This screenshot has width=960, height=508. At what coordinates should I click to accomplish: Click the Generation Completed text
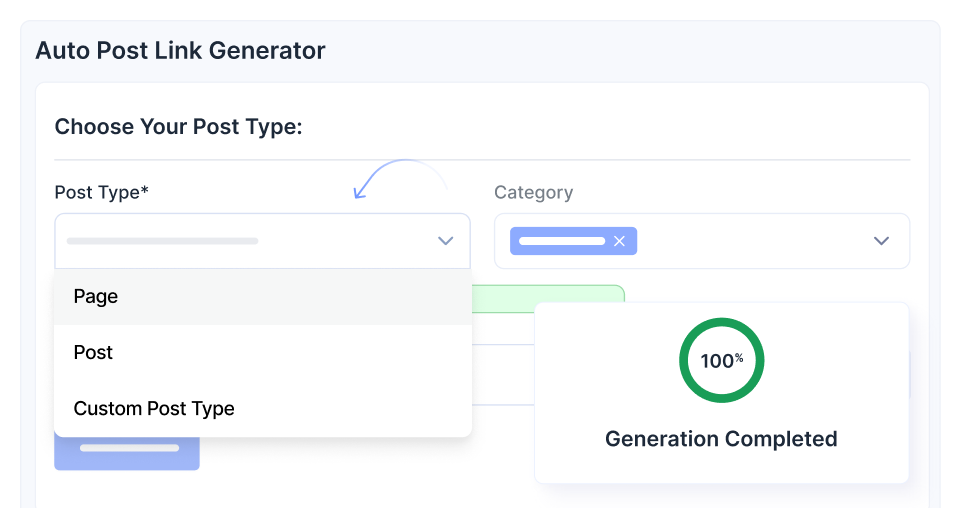click(721, 439)
